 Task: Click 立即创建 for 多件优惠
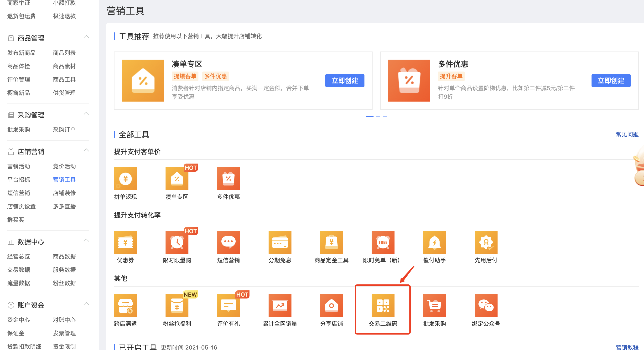tap(611, 80)
